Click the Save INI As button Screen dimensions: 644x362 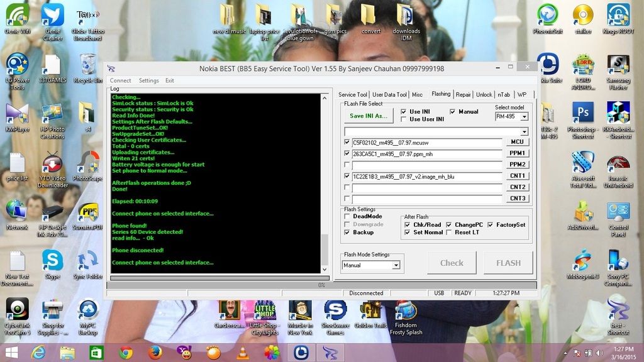click(369, 116)
